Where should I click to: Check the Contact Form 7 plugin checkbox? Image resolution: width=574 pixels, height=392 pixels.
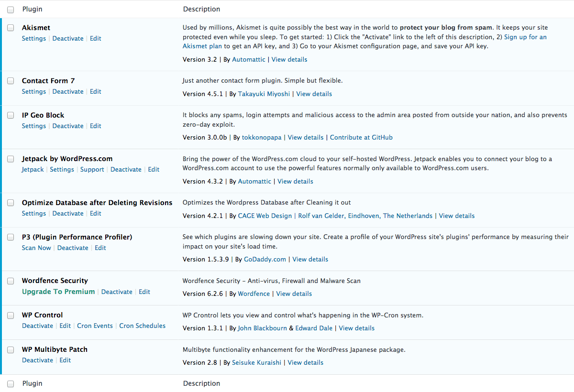tap(11, 81)
